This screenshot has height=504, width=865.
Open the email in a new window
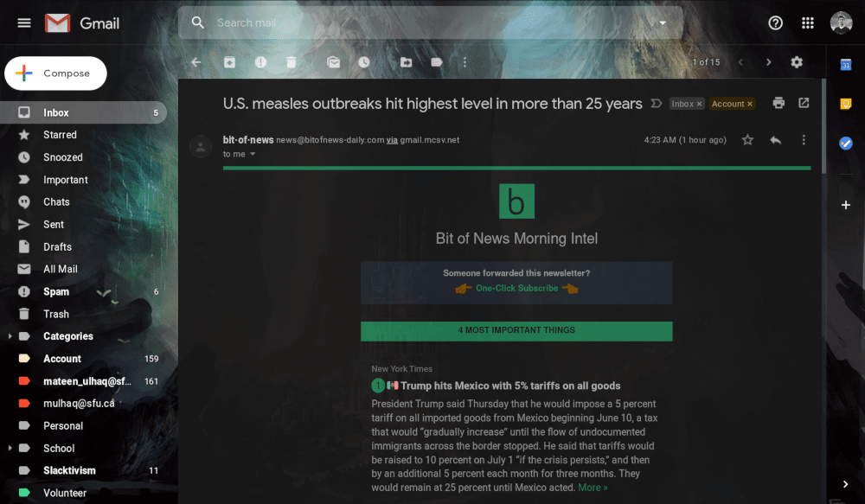point(804,102)
